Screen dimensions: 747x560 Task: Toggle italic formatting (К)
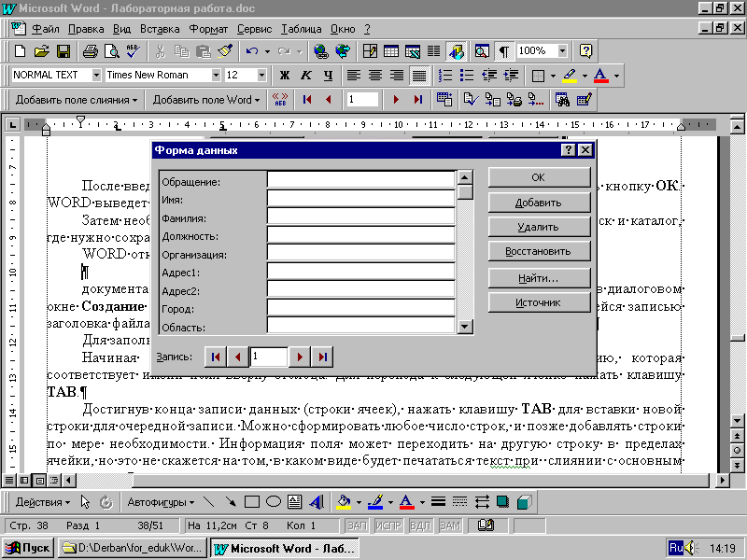pos(306,76)
